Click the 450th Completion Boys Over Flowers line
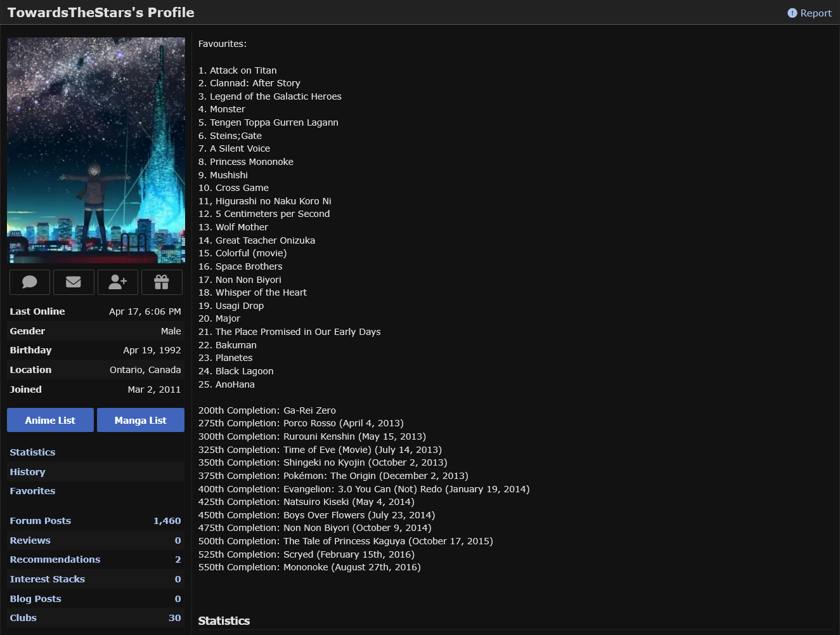840x635 pixels. (316, 515)
